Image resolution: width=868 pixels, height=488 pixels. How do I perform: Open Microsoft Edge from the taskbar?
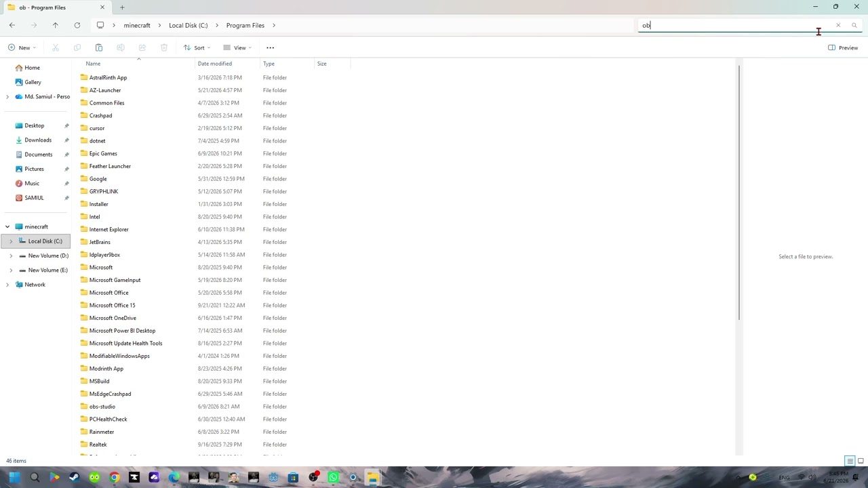174,477
